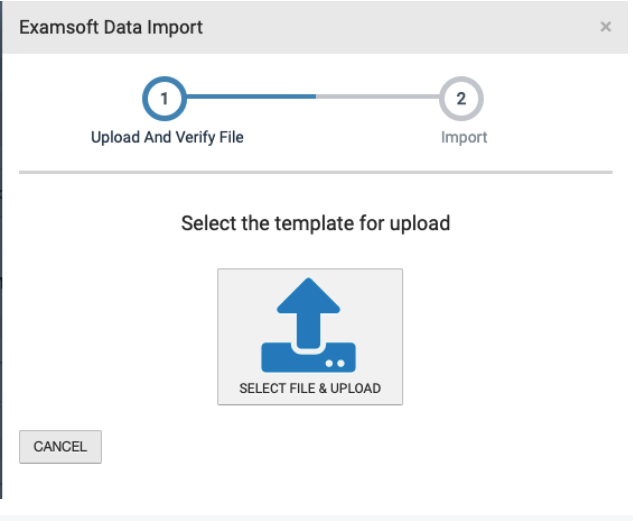This screenshot has width=633, height=521.
Task: Select the step 1 circle
Action: point(165,98)
